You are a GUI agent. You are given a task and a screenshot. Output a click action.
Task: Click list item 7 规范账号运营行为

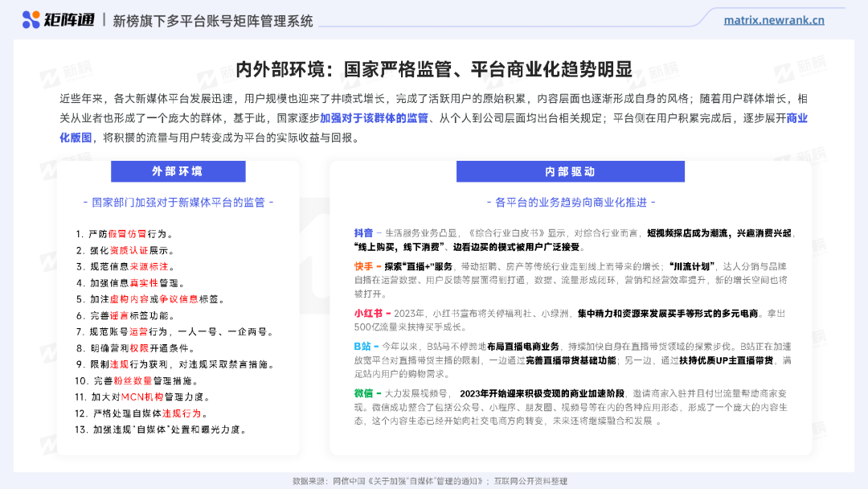coord(175,331)
